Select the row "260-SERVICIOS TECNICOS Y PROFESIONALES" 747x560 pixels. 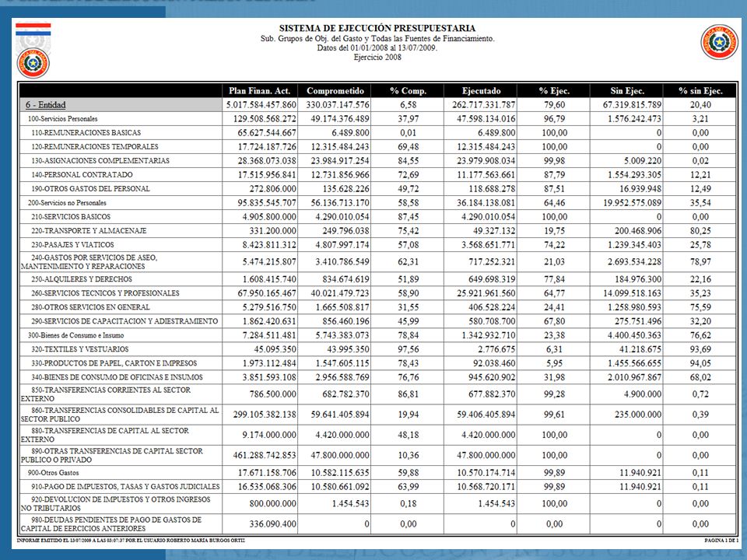377,293
